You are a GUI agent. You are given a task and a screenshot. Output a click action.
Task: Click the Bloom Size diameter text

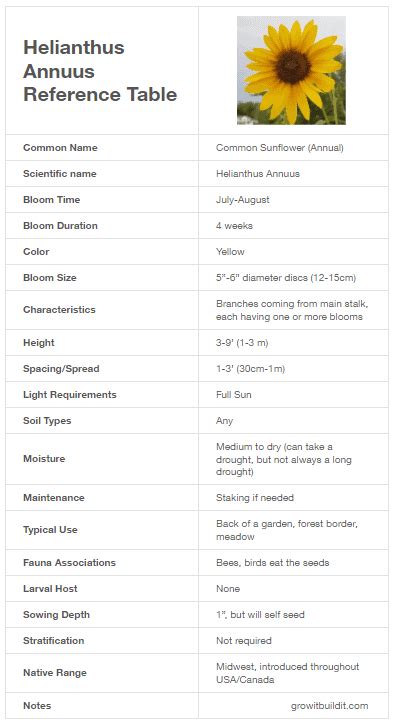point(286,278)
